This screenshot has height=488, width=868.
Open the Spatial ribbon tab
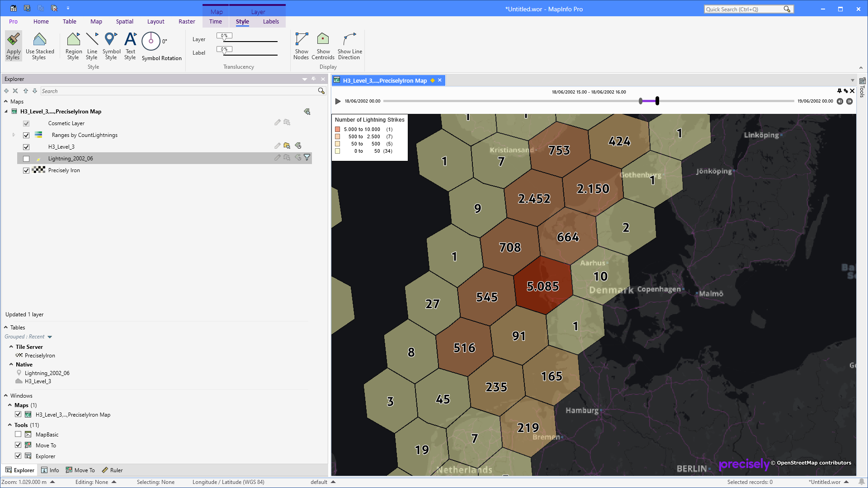tap(124, 21)
